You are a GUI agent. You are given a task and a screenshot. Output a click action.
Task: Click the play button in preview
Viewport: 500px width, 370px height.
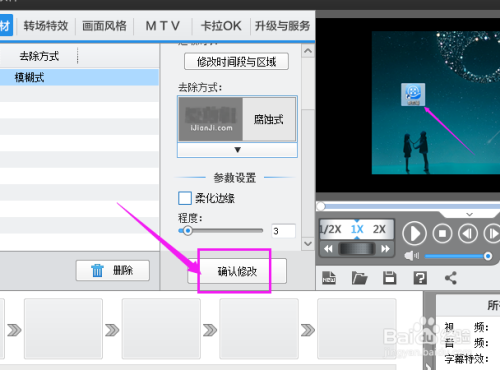pos(414,234)
